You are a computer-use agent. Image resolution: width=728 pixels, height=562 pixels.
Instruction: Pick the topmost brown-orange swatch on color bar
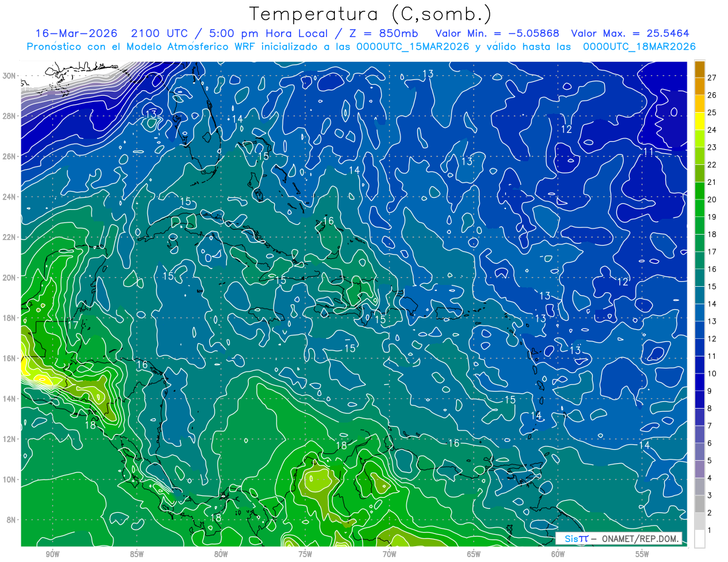[699, 69]
